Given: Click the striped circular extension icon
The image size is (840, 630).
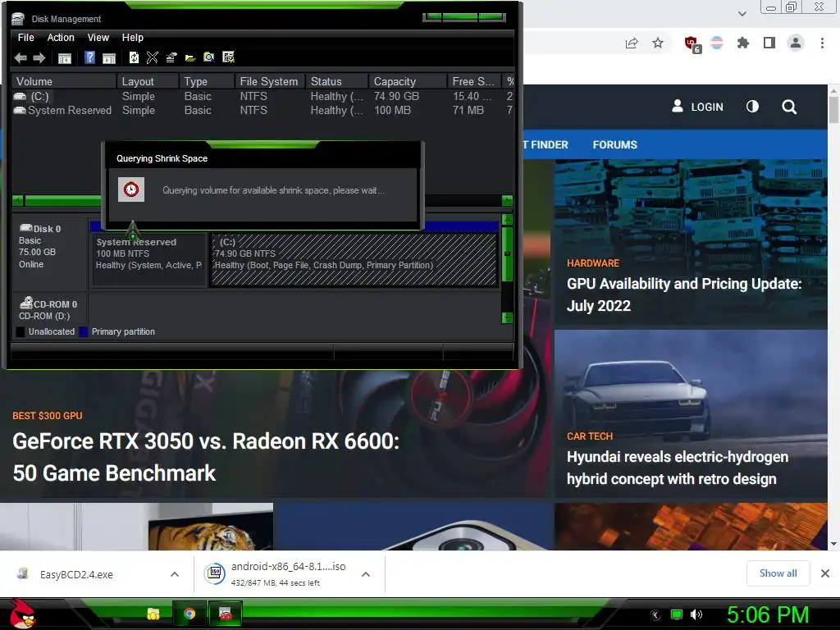Looking at the screenshot, I should coord(717,43).
